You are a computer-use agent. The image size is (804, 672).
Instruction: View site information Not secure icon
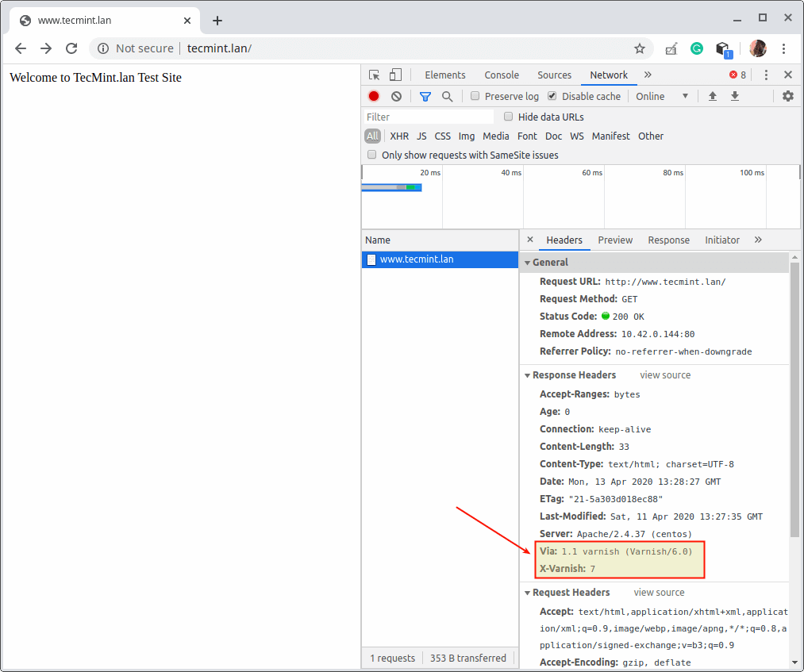(x=103, y=48)
